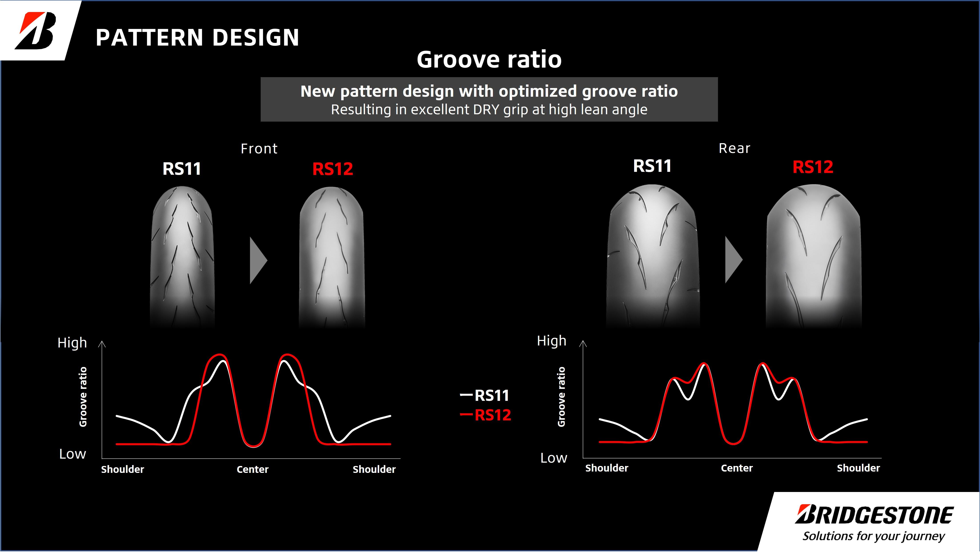Click the Front label above tires
This screenshot has height=552, width=980.
point(259,149)
